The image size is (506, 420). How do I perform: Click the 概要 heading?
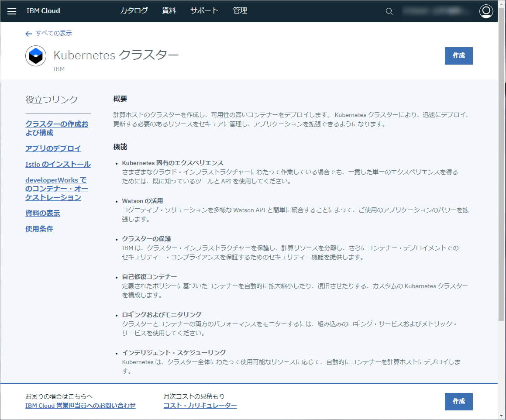120,99
